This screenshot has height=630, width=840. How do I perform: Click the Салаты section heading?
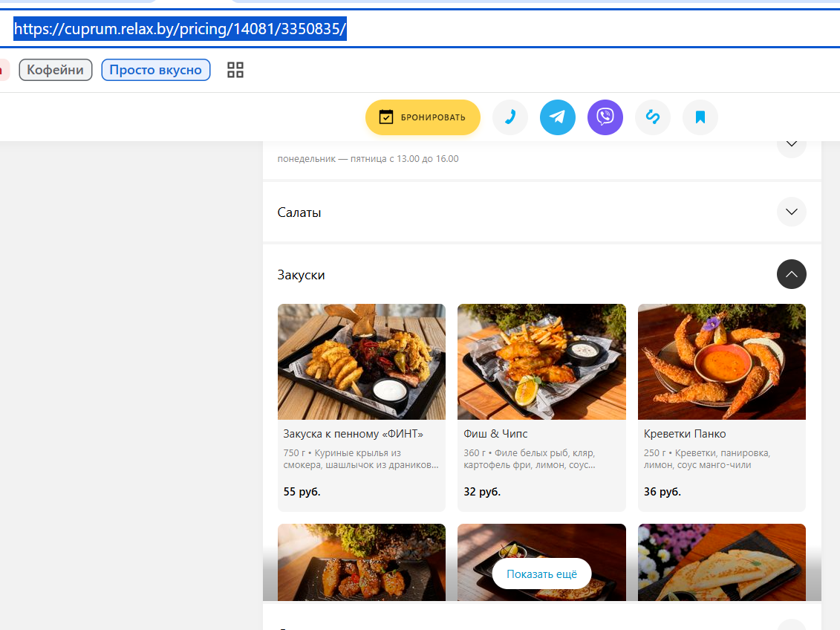coord(299,212)
